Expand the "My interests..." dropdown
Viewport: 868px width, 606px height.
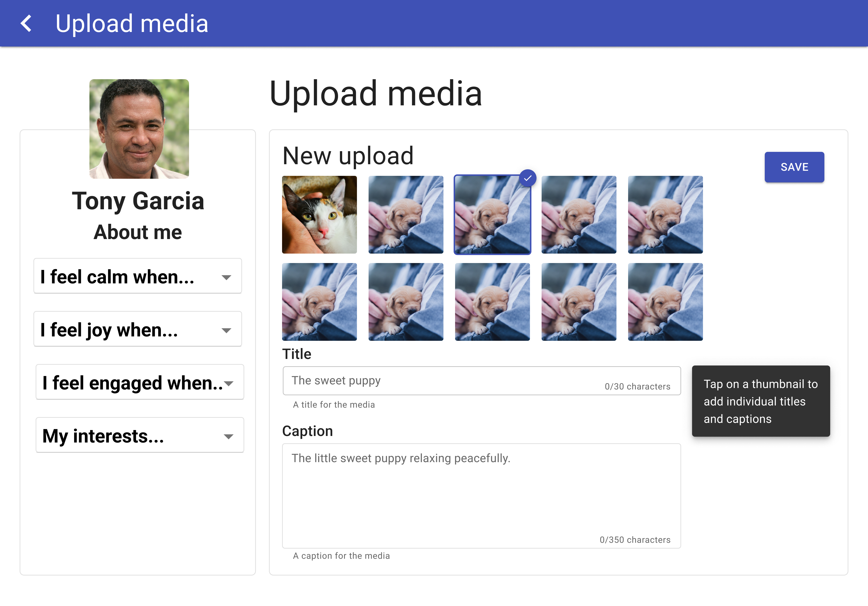tap(140, 435)
